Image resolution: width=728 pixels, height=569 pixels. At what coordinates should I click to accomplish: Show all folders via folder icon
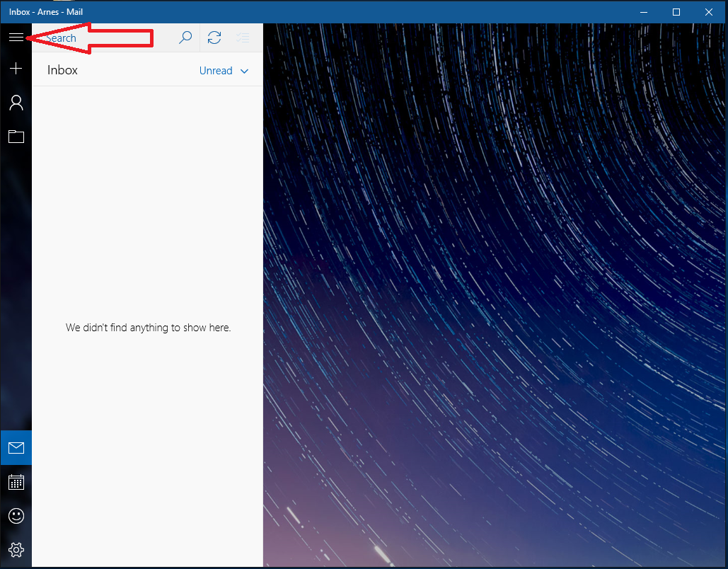point(16,136)
